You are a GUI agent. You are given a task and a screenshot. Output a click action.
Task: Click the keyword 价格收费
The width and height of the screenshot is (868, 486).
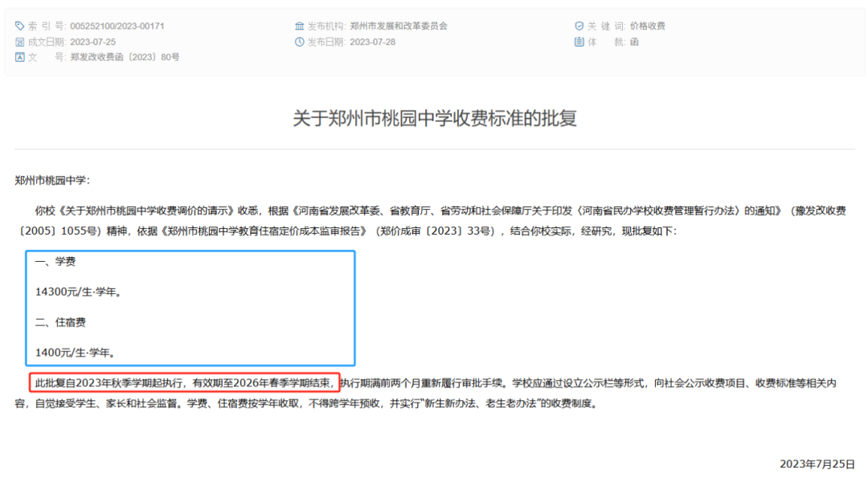click(647, 27)
